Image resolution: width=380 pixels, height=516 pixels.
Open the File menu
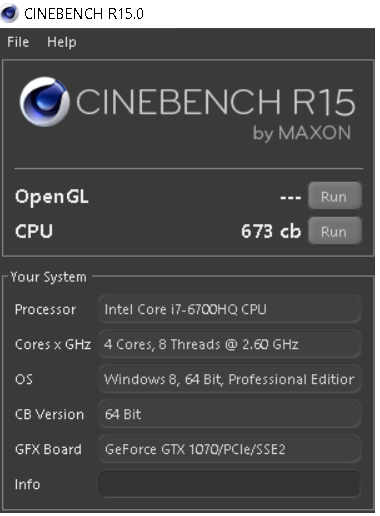18,42
